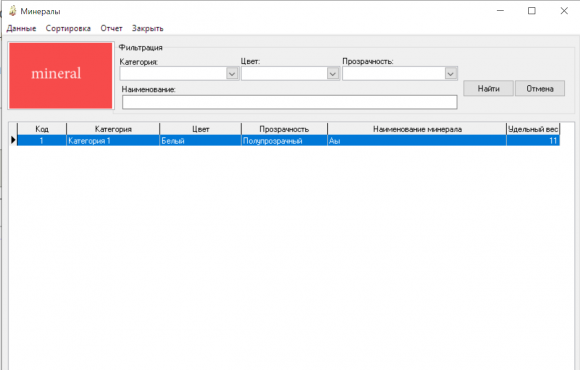
Task: Select the Полупрозрачный cell in row 1
Action: (284, 141)
